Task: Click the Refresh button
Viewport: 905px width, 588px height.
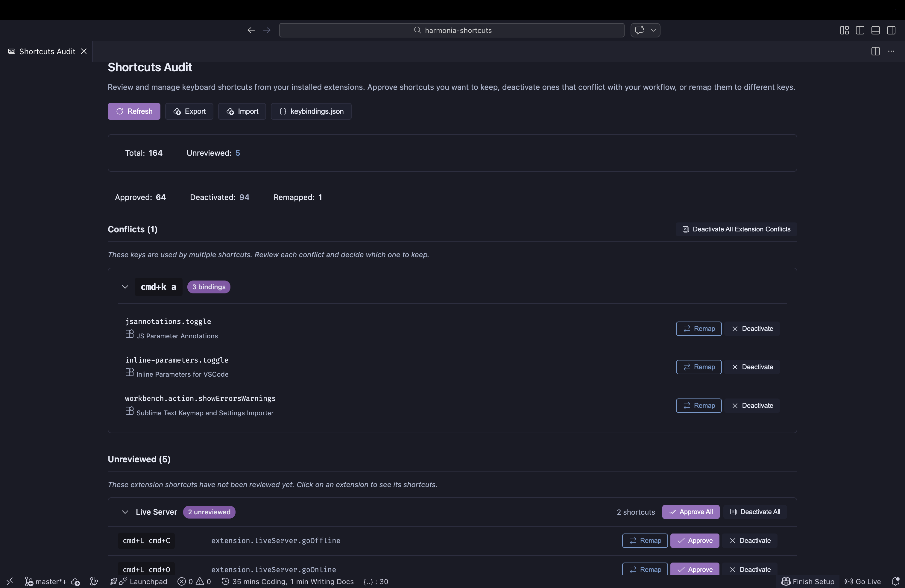Action: point(134,111)
